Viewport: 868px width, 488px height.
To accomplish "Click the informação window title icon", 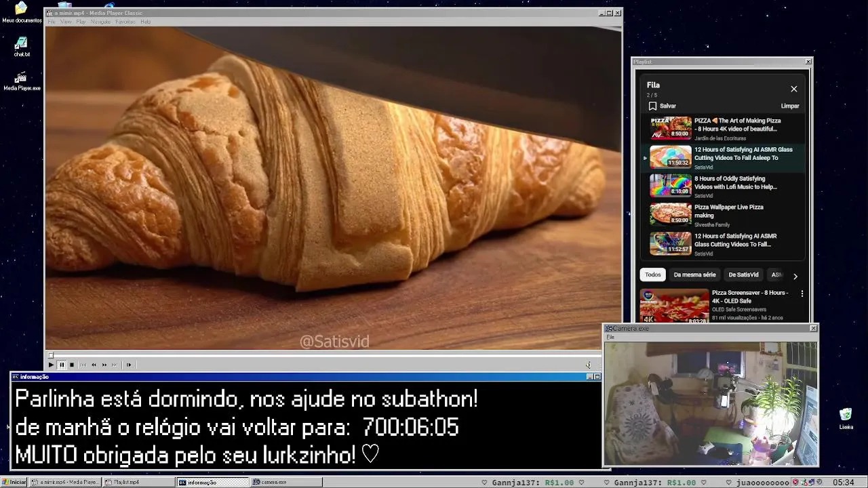I will 15,377.
